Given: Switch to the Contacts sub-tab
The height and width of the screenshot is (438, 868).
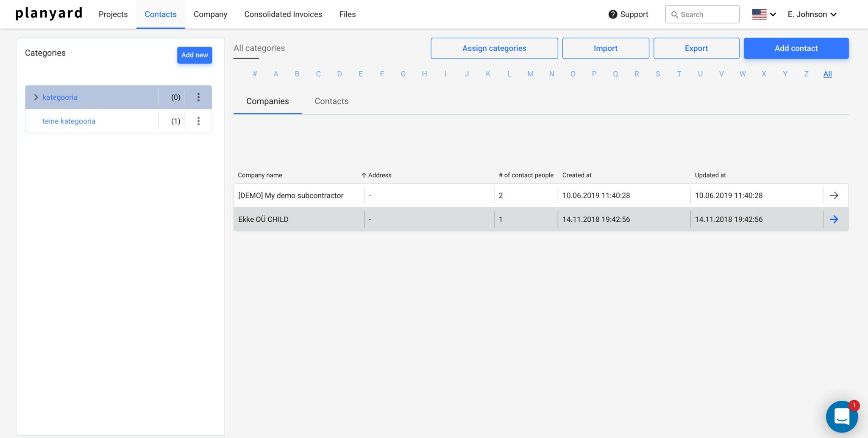Looking at the screenshot, I should 331,101.
